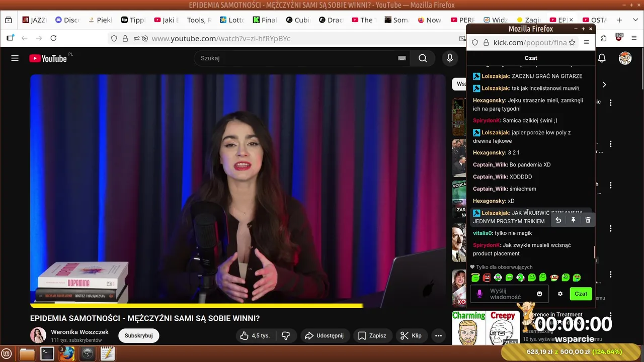Open a new Firefox tab
Viewport: 644px width, 362px height.
(619, 20)
